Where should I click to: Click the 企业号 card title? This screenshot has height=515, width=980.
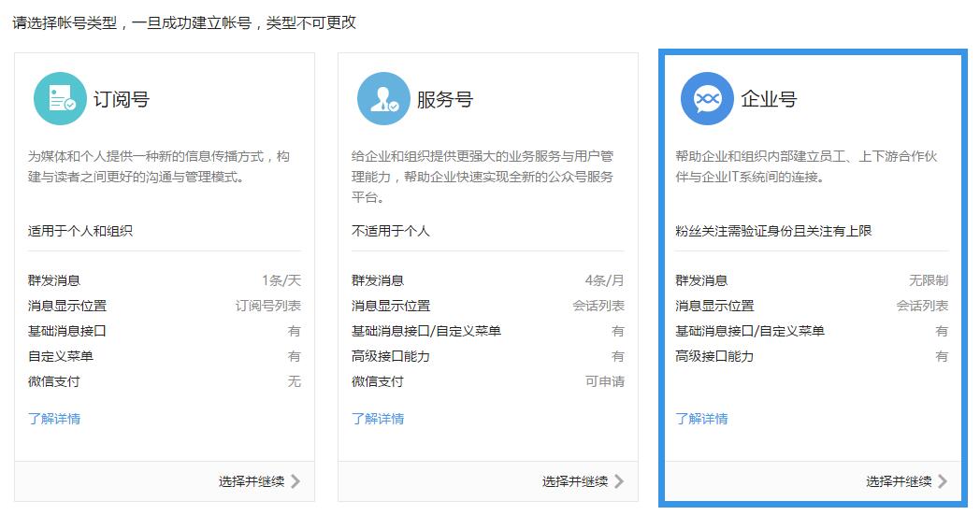click(x=769, y=99)
